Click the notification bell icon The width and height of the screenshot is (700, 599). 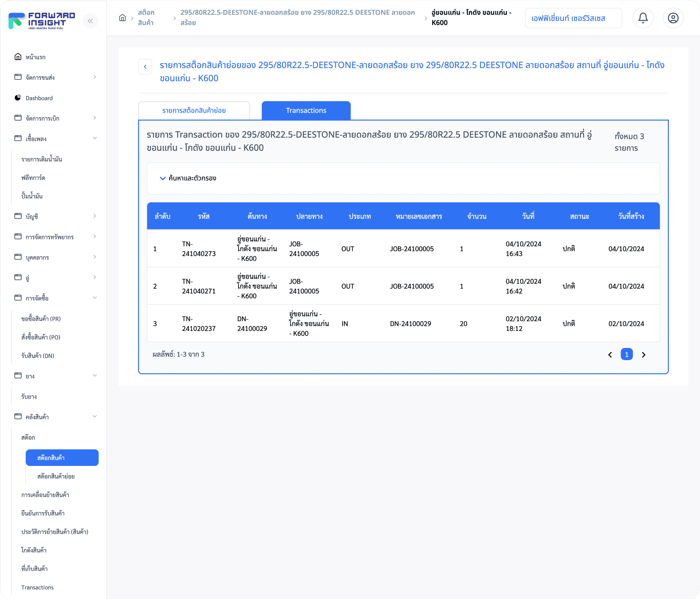[643, 18]
